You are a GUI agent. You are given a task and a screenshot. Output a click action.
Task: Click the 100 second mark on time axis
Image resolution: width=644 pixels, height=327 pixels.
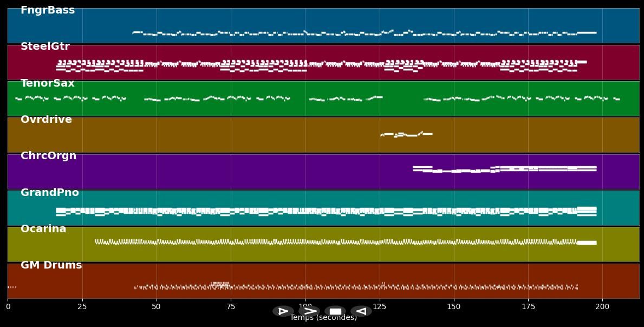(x=305, y=306)
